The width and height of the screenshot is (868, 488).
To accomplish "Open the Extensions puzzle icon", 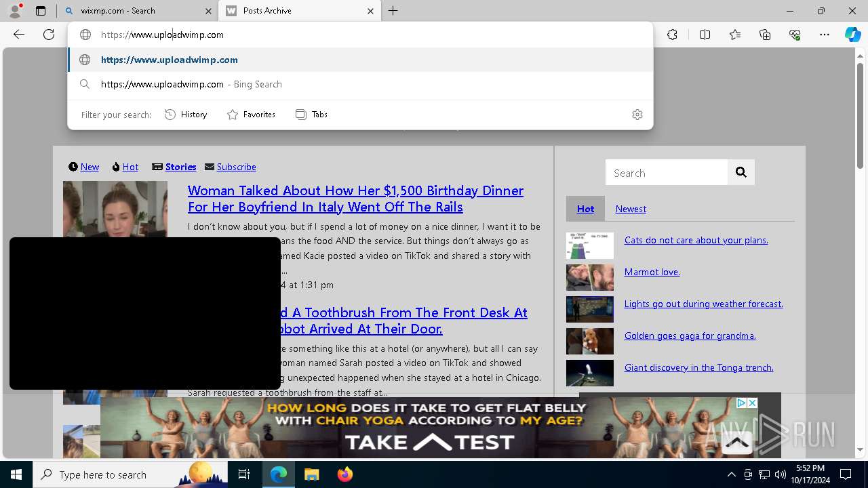I will tap(672, 35).
